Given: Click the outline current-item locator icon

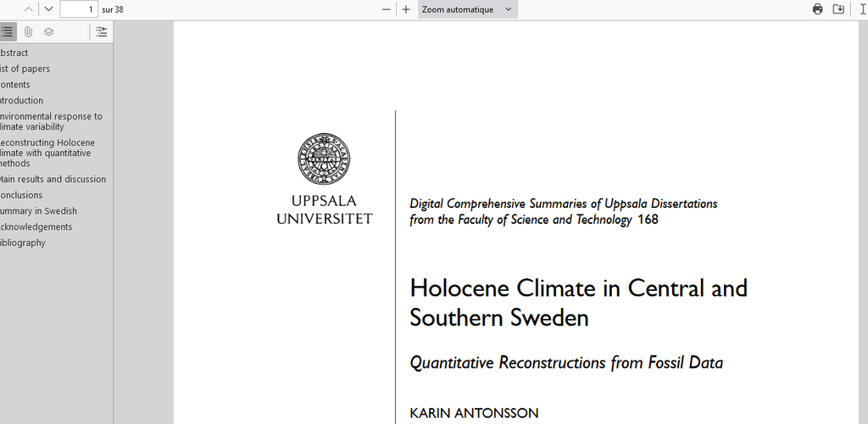Looking at the screenshot, I should point(102,32).
